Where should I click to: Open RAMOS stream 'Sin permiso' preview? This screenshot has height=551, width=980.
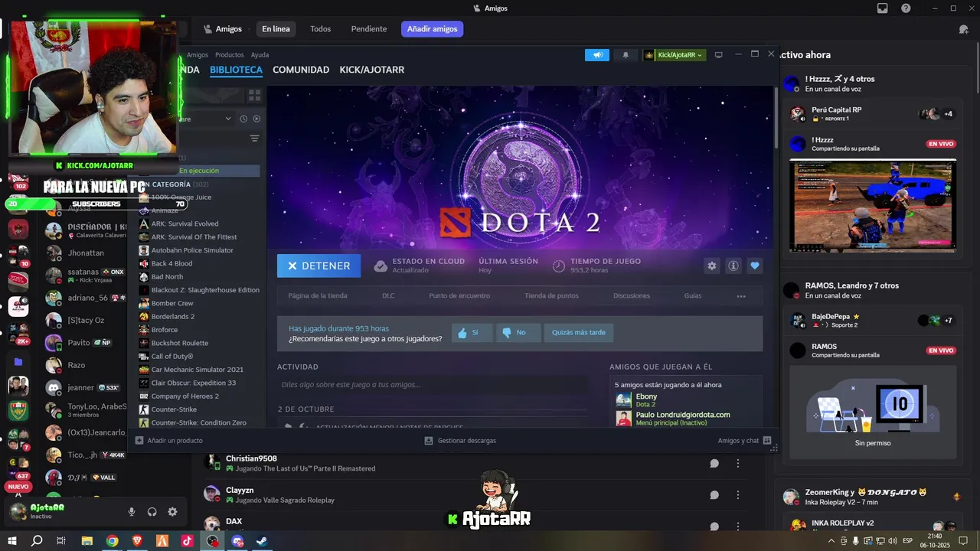click(873, 412)
